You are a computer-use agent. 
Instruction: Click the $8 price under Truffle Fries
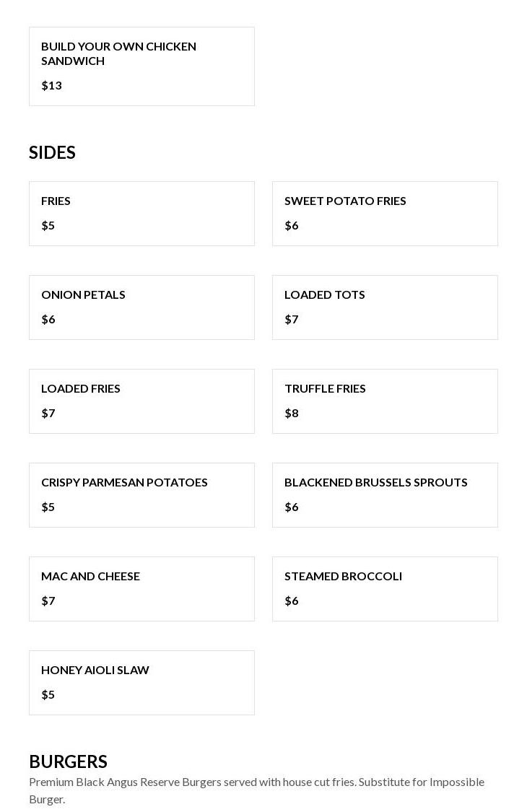click(x=292, y=413)
